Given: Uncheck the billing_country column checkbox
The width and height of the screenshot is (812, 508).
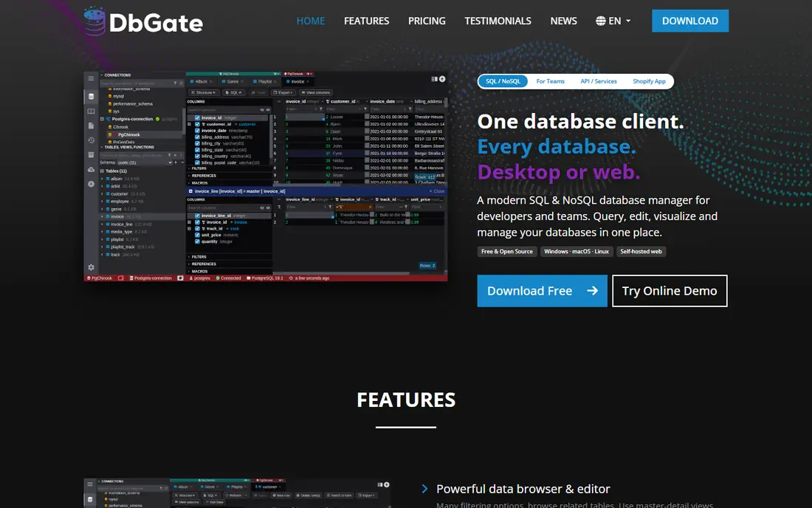Looking at the screenshot, I should (197, 157).
